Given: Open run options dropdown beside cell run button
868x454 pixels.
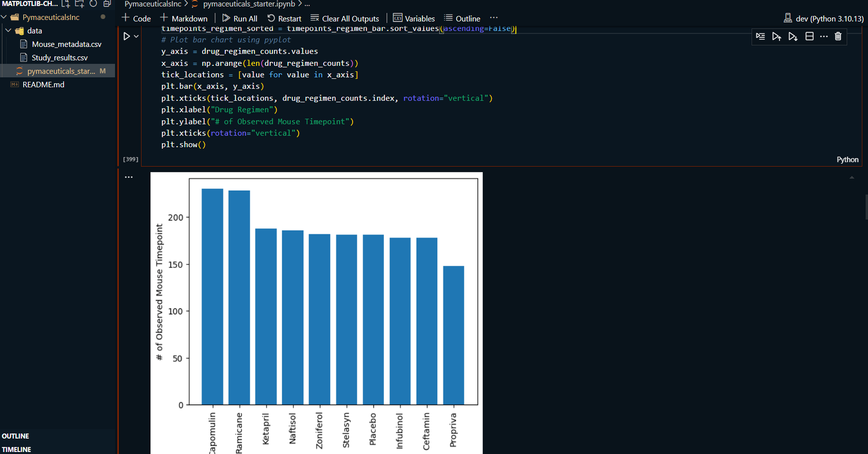Looking at the screenshot, I should click(136, 36).
